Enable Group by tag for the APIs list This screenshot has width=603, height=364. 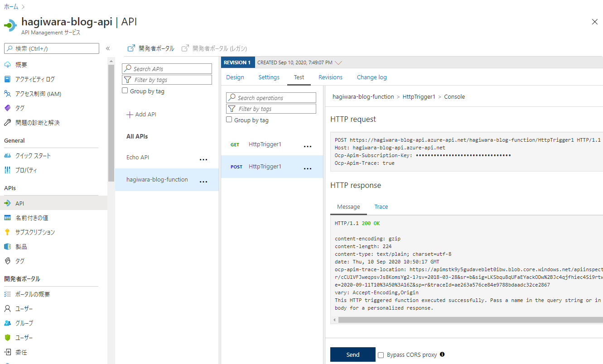[x=125, y=91]
